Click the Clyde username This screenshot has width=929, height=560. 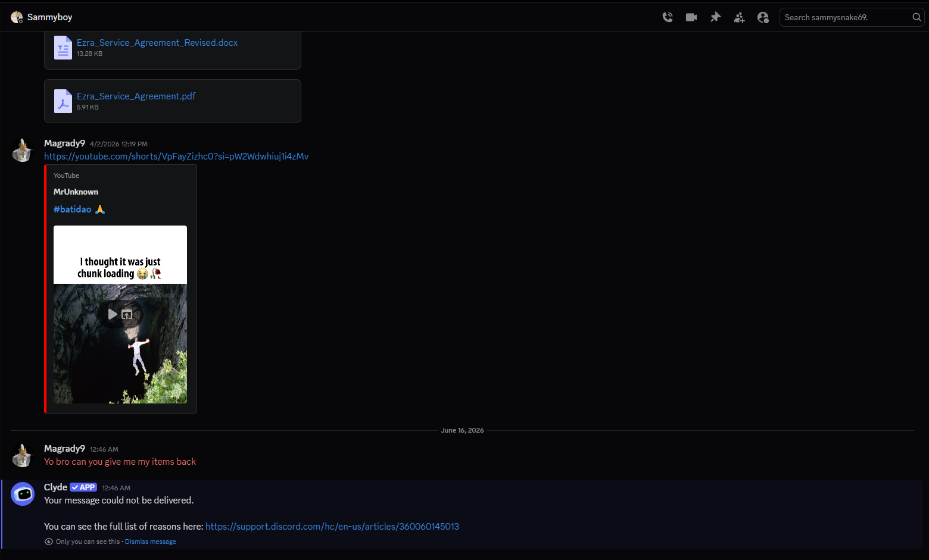55,487
